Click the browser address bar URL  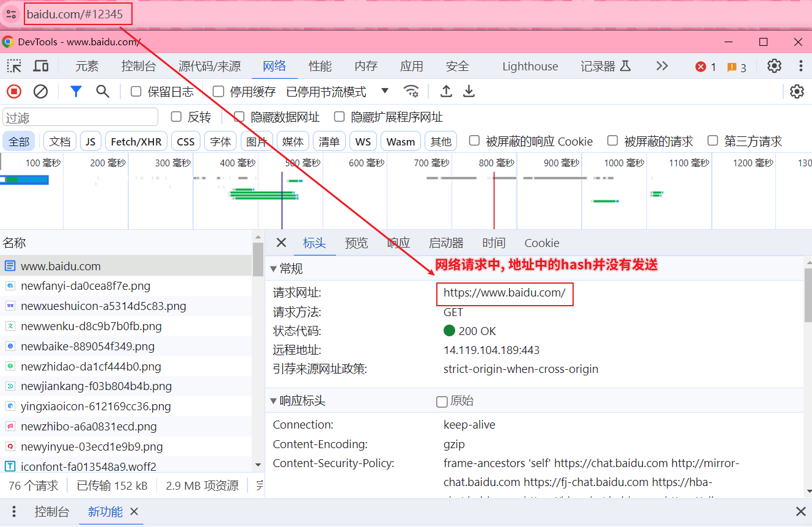pyautogui.click(x=75, y=14)
